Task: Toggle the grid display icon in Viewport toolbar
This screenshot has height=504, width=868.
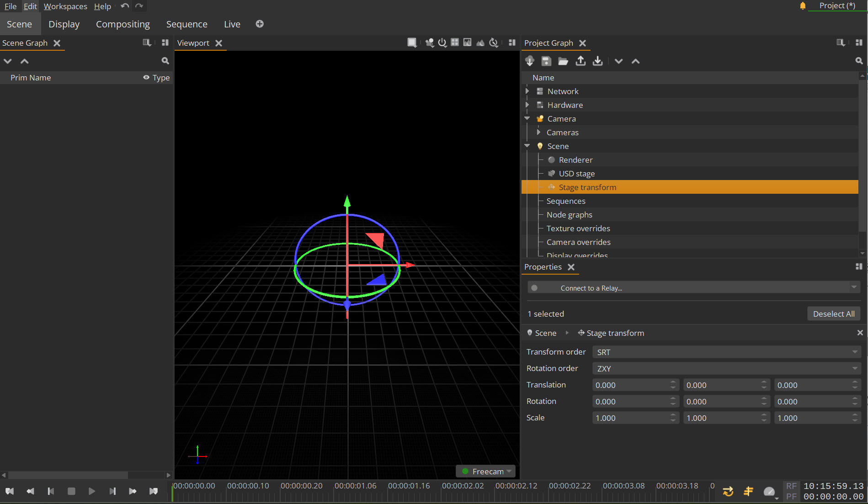Action: point(455,43)
